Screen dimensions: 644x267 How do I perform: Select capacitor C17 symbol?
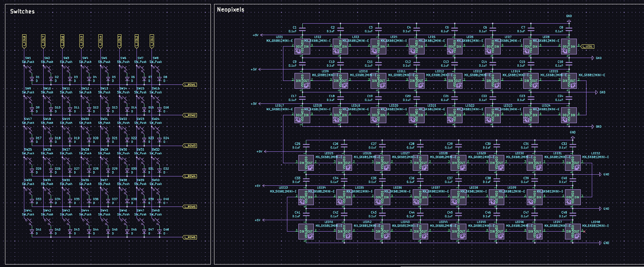[x=302, y=98]
